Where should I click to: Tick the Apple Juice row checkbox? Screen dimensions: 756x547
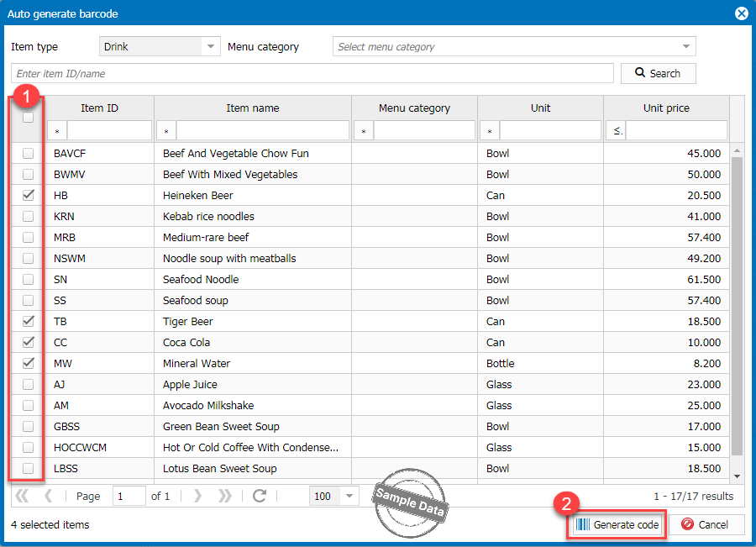pos(29,384)
